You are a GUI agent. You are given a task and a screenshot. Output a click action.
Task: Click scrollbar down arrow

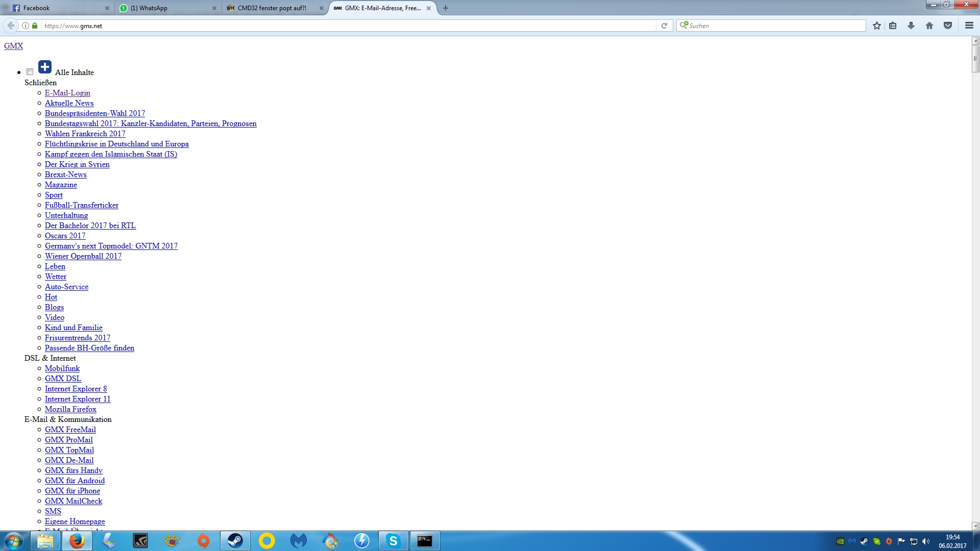pyautogui.click(x=975, y=525)
